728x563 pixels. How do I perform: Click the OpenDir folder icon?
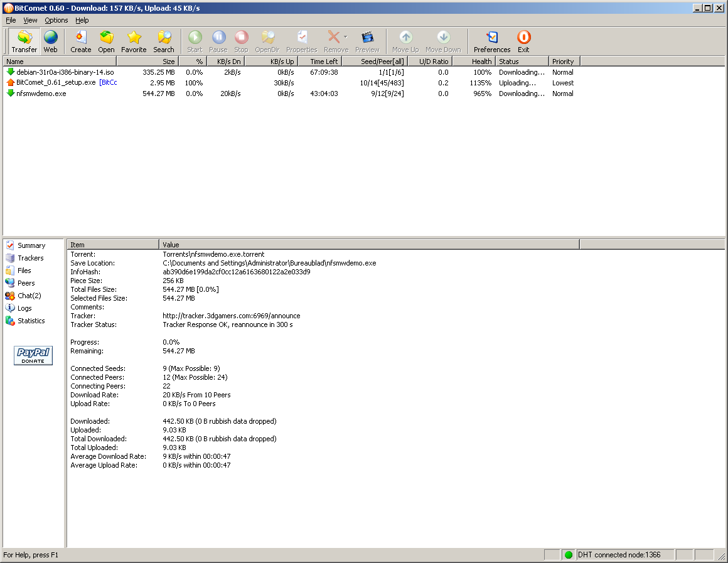click(x=267, y=41)
